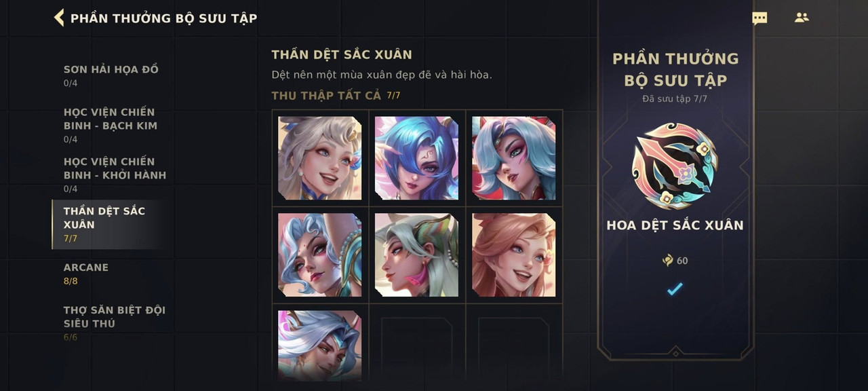Click the currency icon beside 60
The height and width of the screenshot is (391, 868).
[667, 260]
